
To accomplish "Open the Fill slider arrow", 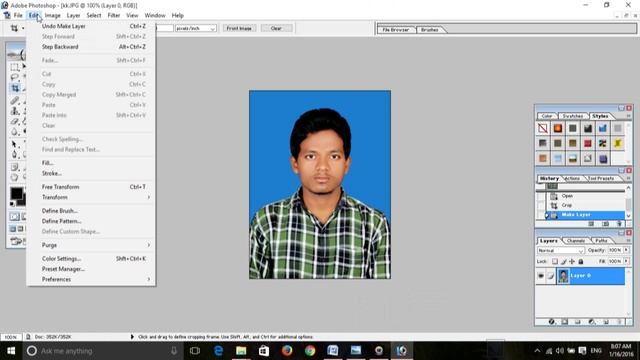I will pyautogui.click(x=627, y=261).
